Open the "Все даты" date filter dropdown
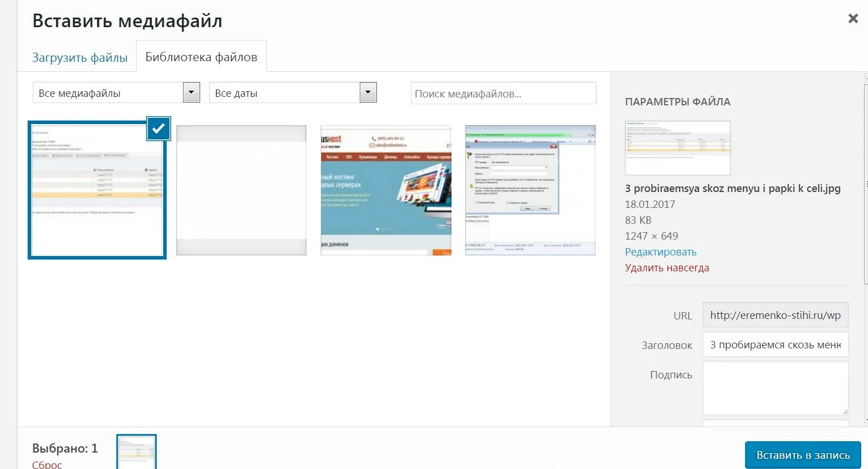Screen dimensions: 868x469 [x=368, y=92]
